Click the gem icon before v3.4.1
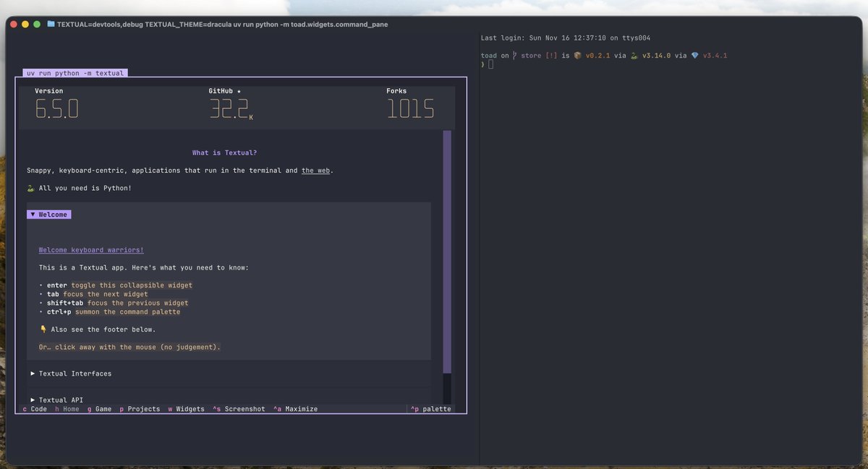Viewport: 868px width, 469px height. (x=694, y=56)
